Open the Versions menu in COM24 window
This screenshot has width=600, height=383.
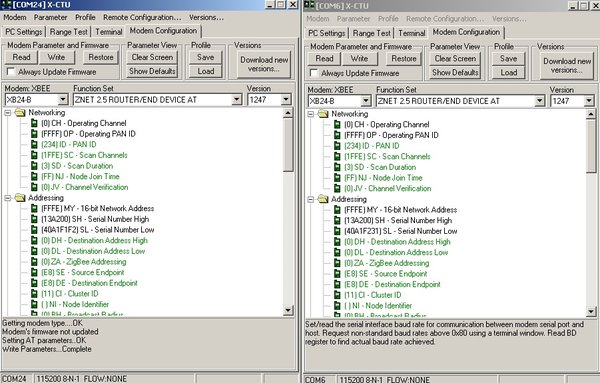pyautogui.click(x=206, y=18)
